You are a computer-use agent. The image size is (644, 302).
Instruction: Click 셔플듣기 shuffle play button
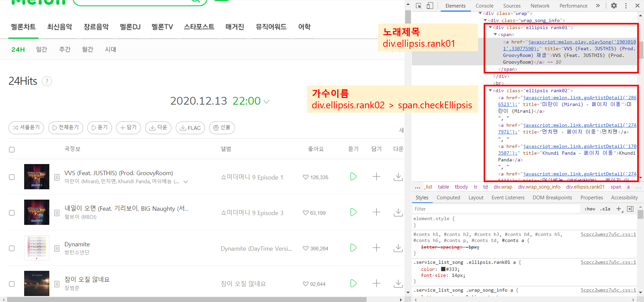point(26,128)
